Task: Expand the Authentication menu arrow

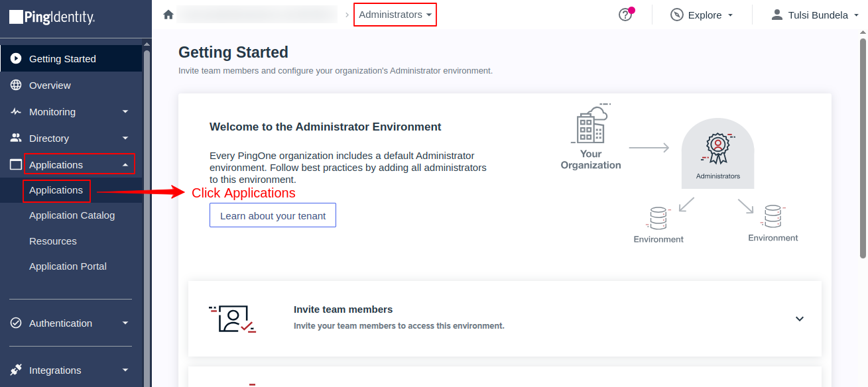Action: [125, 323]
